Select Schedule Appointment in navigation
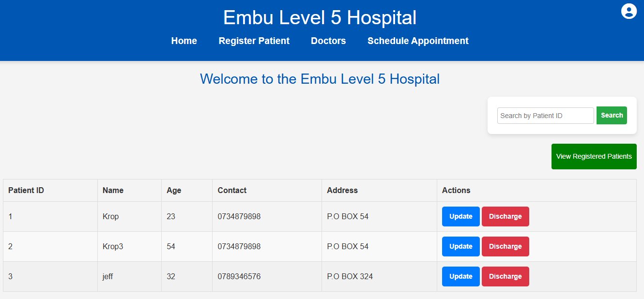Screen dimensions: 644x299 pyautogui.click(x=418, y=41)
